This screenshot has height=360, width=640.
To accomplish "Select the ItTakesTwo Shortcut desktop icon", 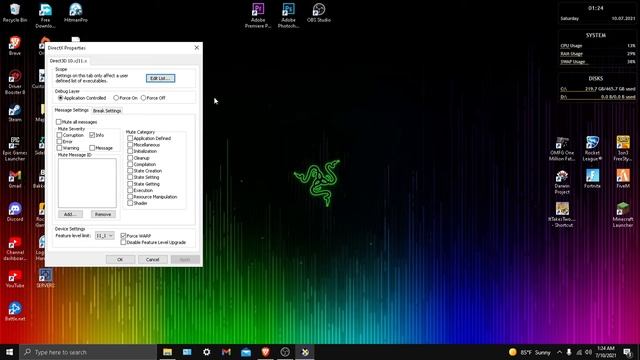I will 562,215.
